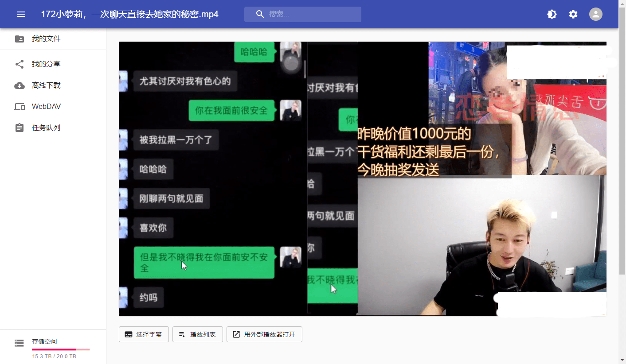Go to 我的文件 in sidebar
This screenshot has width=626, height=364.
(x=46, y=39)
